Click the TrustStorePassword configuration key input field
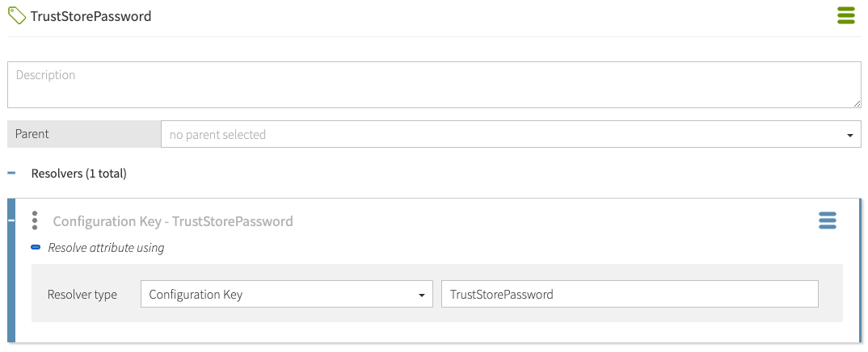This screenshot has width=868, height=352. tap(630, 295)
